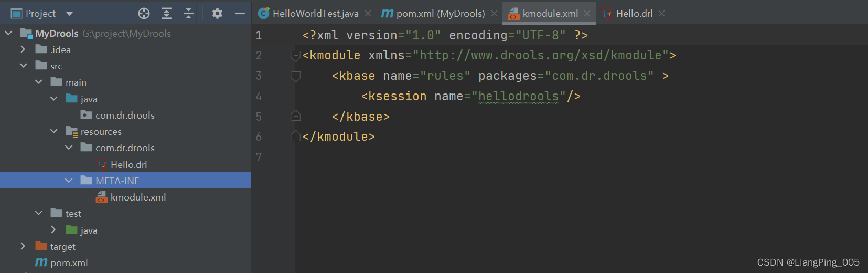
Task: Select the target folder
Action: click(x=63, y=247)
